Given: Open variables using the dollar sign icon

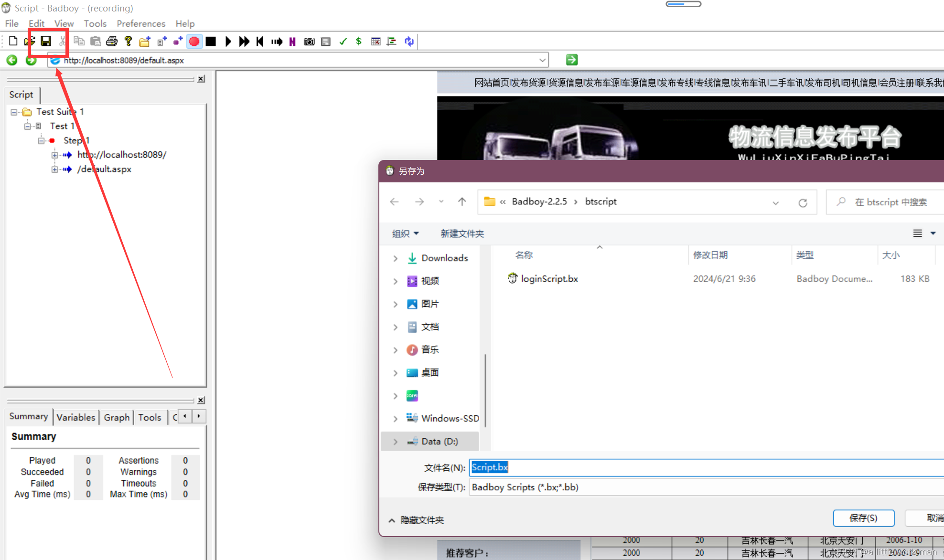Looking at the screenshot, I should point(359,42).
